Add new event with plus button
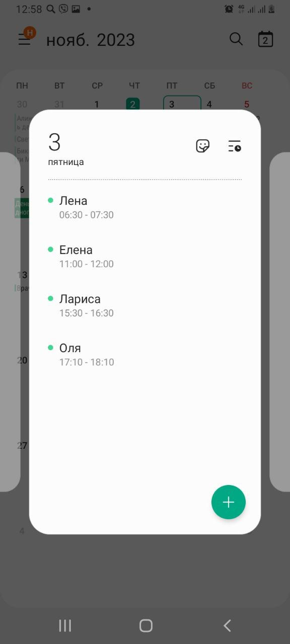 [x=229, y=502]
